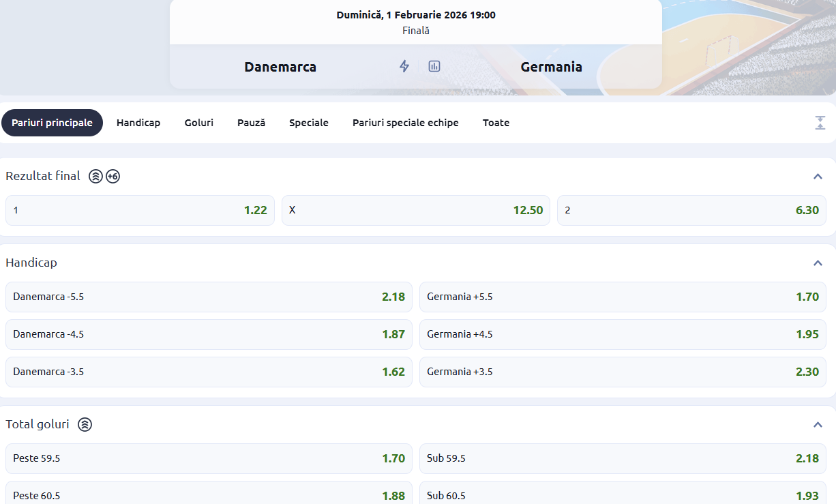Collapse the Total goluri section
The height and width of the screenshot is (504, 836).
(x=818, y=424)
